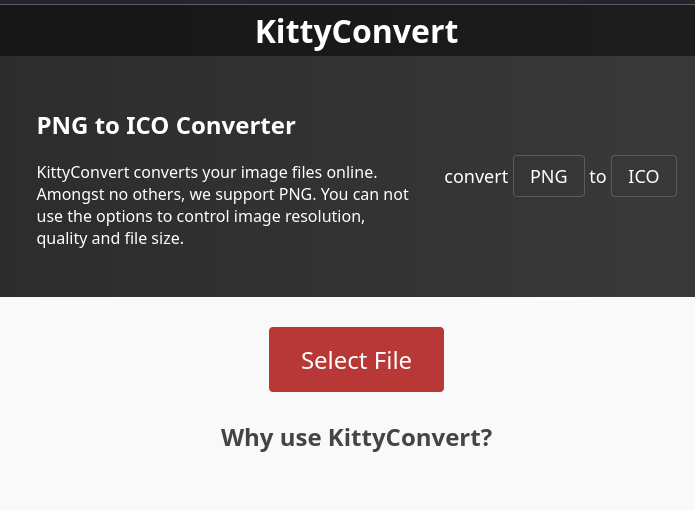This screenshot has width=695, height=510.
Task: Click the text line "quality and file size."
Action: coord(110,239)
